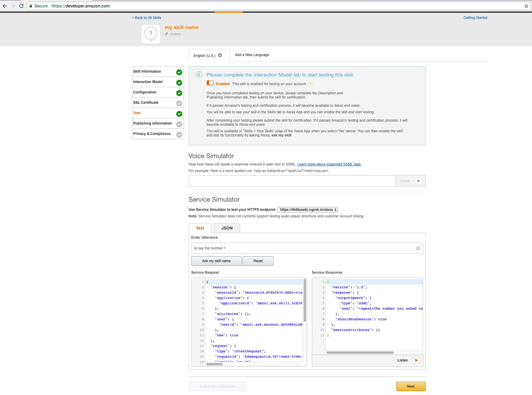Open the yellow help question-mark tooltip
Screen dimensions: 532x395
(310, 84)
